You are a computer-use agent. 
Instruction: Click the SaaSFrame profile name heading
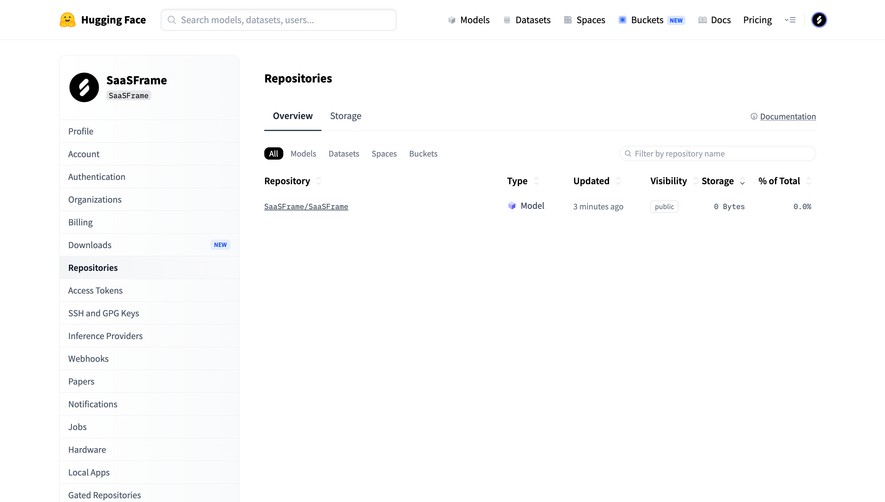(137, 80)
